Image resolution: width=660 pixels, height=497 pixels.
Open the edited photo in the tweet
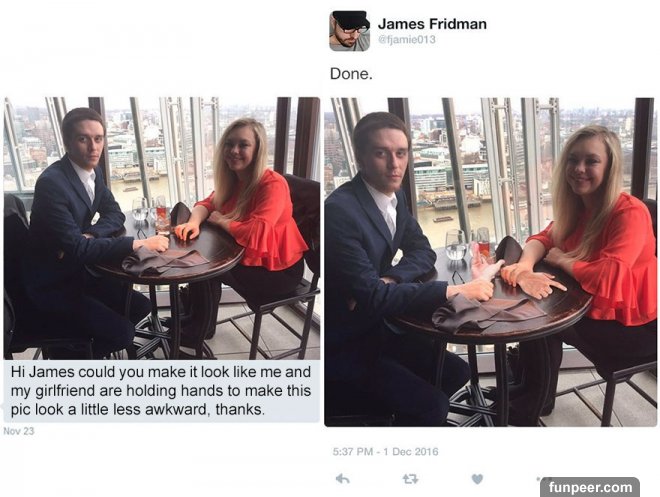[x=490, y=262]
